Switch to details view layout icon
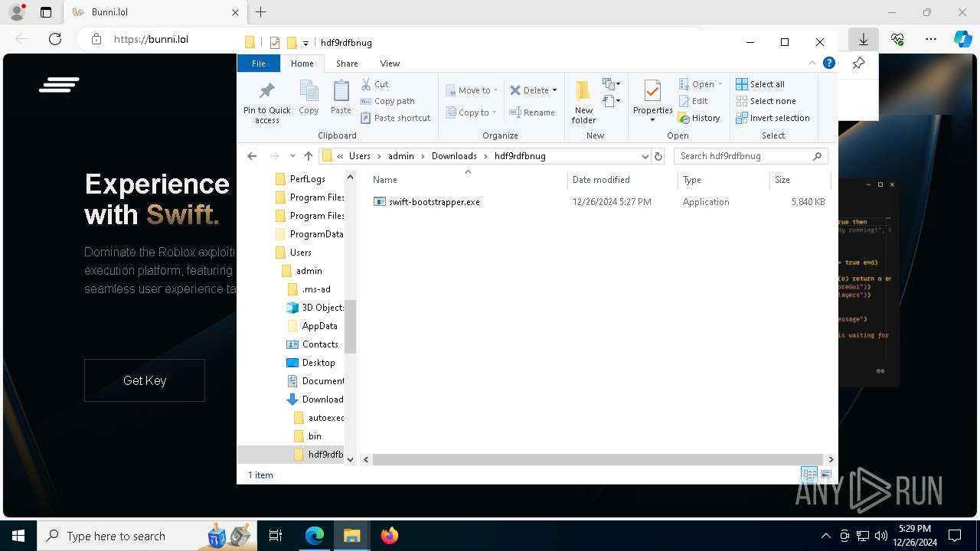This screenshot has width=980, height=551. coord(809,475)
